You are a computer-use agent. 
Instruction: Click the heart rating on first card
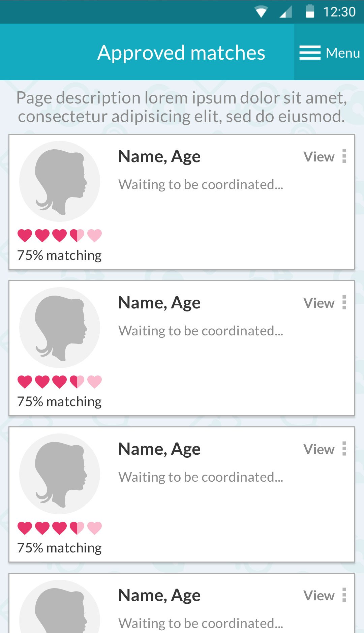(x=60, y=235)
